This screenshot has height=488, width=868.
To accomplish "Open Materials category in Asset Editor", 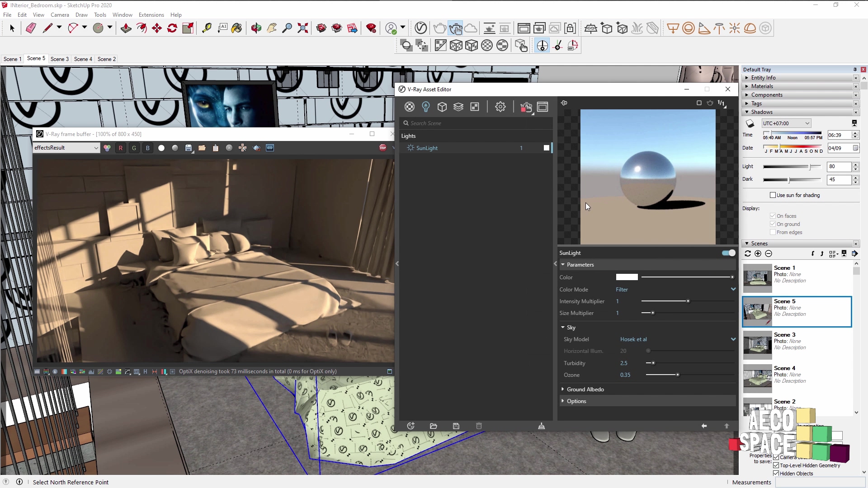I will coord(410,107).
